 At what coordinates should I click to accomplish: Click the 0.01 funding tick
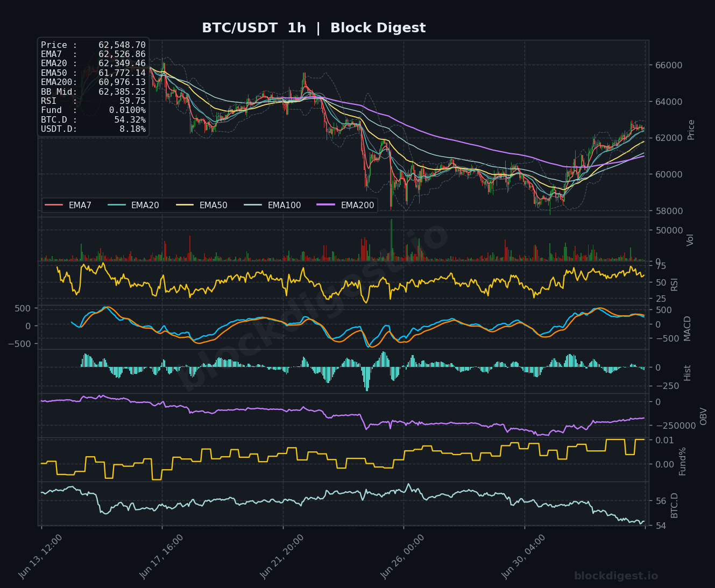664,441
